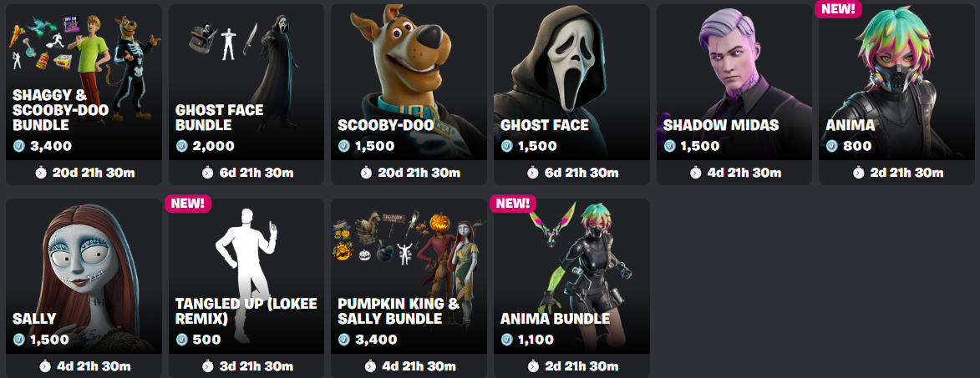Open the Shaggy & Scooby-Doo Bundle card

point(84,95)
